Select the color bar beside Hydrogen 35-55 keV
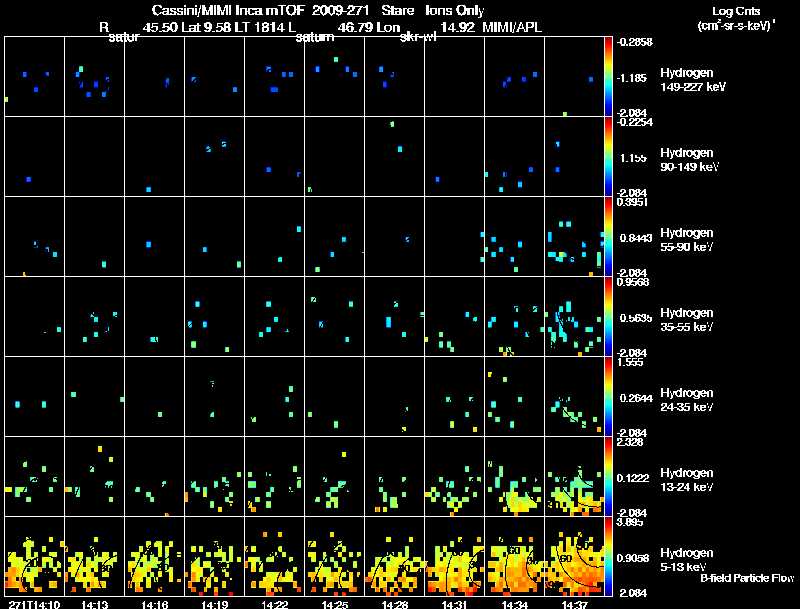Viewport: 800px width, 609px height. coord(608,316)
